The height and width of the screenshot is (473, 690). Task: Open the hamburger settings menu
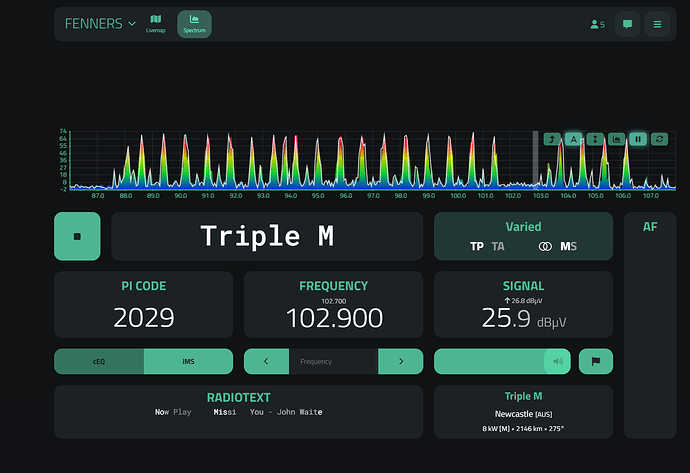click(657, 24)
